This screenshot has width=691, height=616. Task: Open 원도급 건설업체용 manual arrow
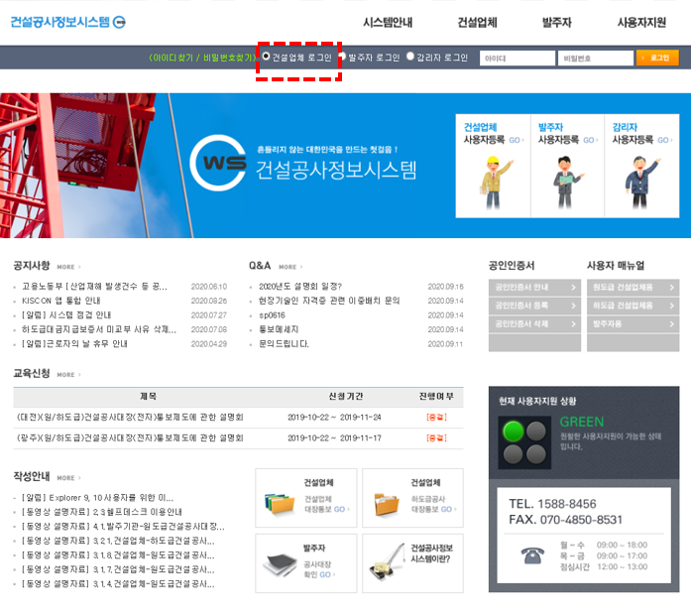tap(671, 288)
